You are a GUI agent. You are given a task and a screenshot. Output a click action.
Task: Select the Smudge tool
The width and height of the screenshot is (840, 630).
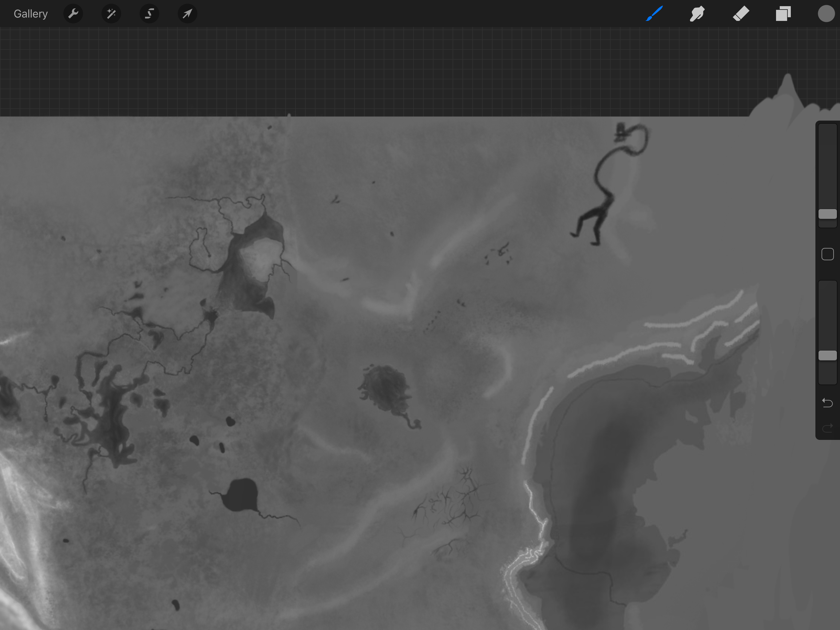pos(697,14)
